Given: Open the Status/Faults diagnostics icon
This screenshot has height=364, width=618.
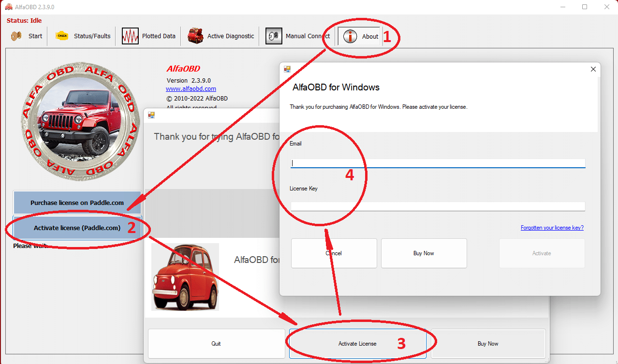Looking at the screenshot, I should click(x=62, y=35).
